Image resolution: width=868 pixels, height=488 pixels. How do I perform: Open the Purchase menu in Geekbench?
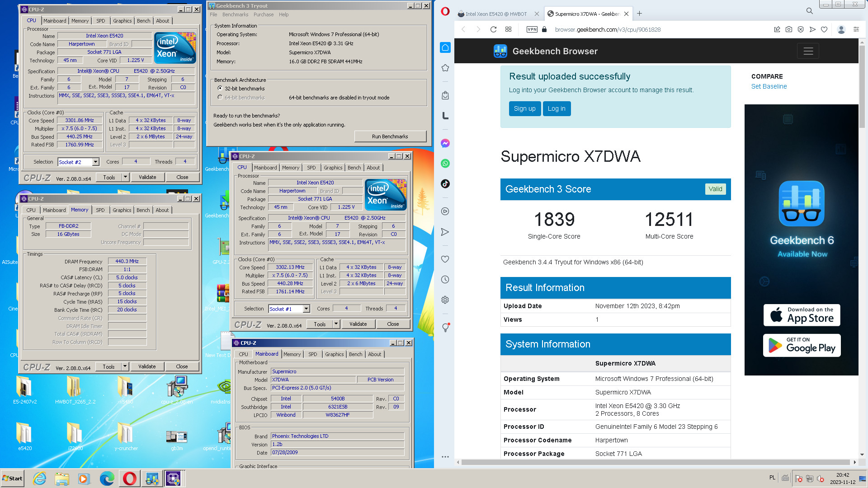264,14
